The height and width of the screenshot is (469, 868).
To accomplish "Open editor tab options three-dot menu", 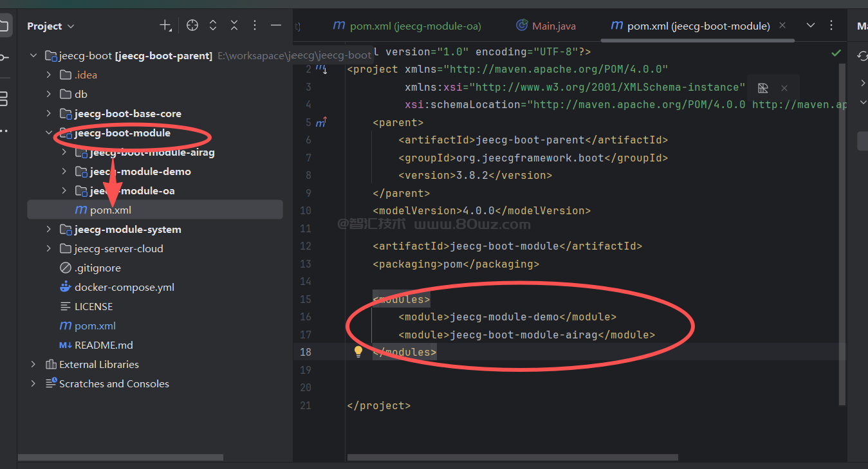I will 831,26.
